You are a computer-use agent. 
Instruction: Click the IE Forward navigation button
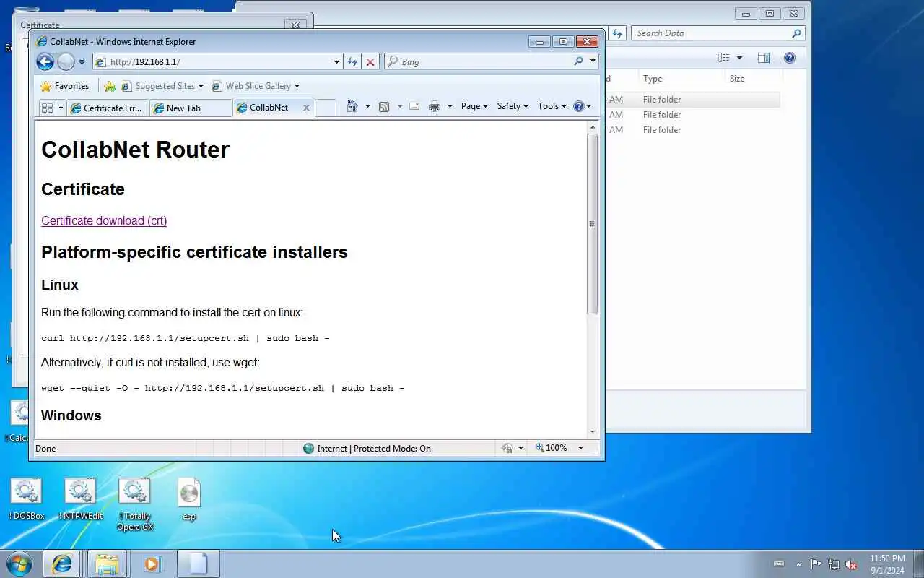coord(66,61)
